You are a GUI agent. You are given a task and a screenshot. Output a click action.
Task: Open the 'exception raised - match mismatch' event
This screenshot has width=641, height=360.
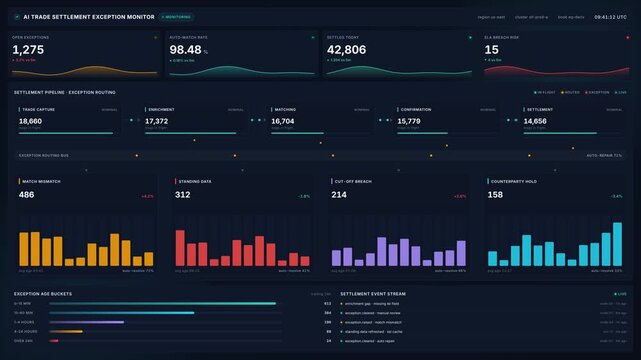tap(483, 322)
